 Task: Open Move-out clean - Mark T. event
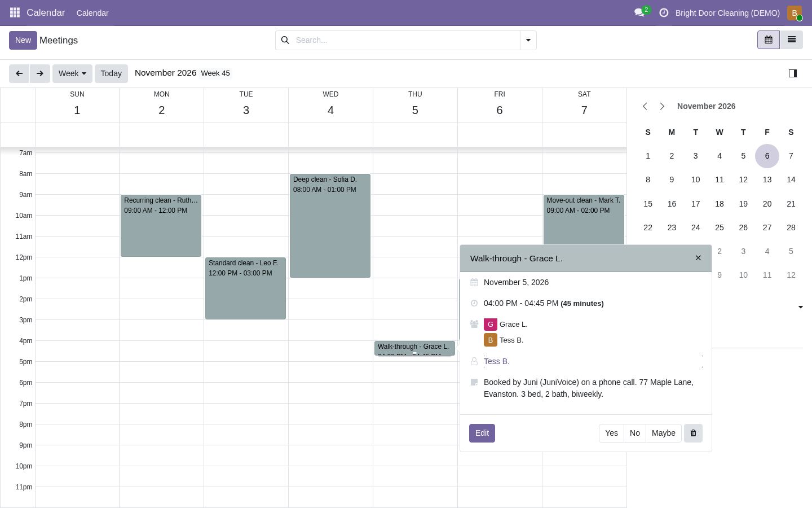(584, 220)
